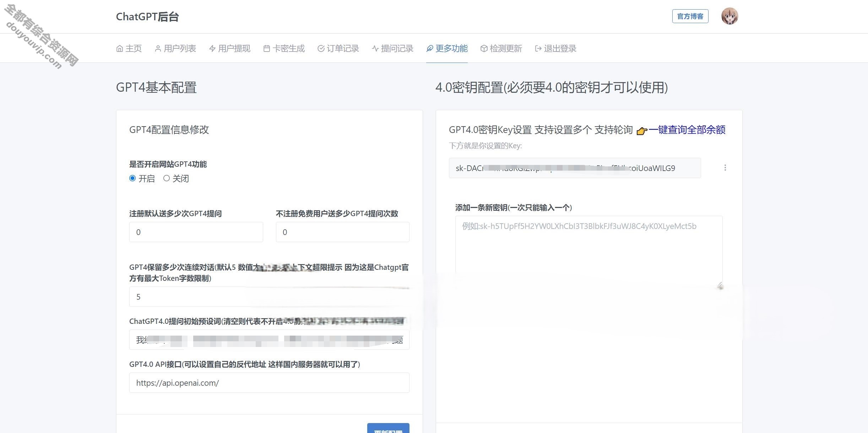Focus the 不注册免费用户送 GPT4次数 field
Viewport: 868px width, 433px height.
(342, 232)
